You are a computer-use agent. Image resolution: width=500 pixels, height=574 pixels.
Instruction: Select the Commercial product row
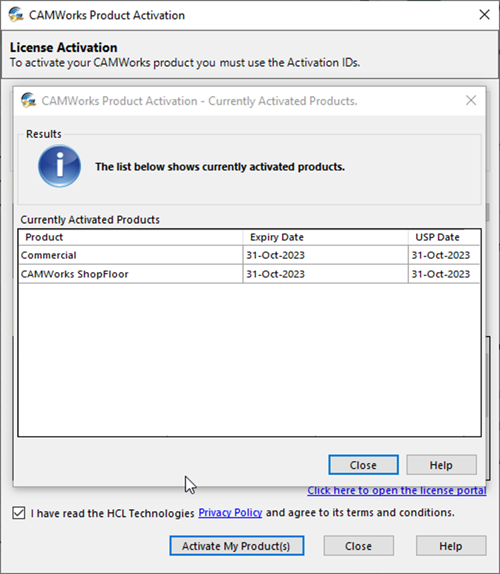click(249, 255)
